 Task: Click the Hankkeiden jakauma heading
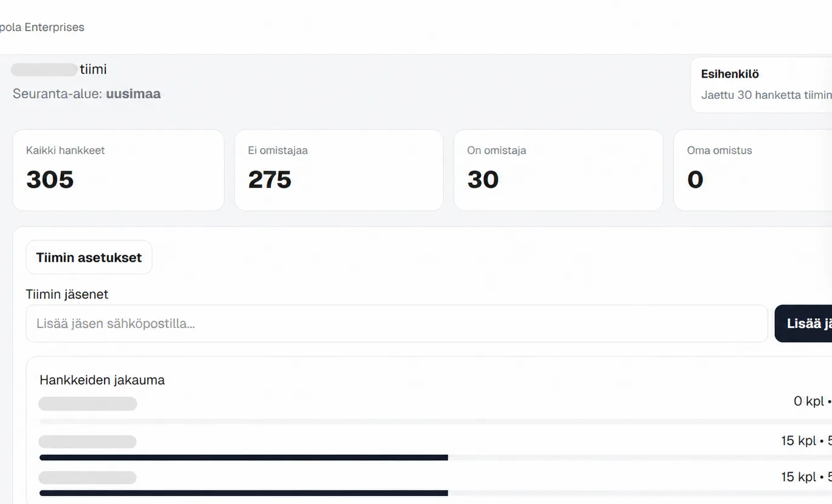[102, 380]
